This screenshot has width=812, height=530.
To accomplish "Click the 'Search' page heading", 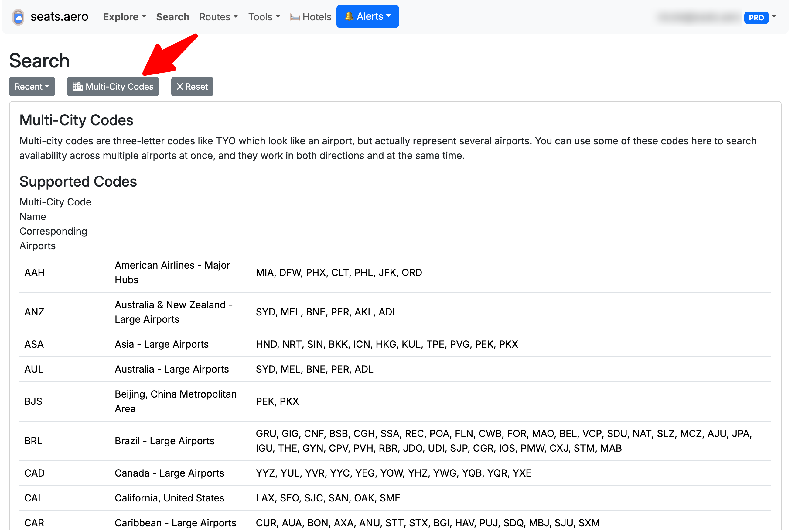I will pyautogui.click(x=39, y=61).
